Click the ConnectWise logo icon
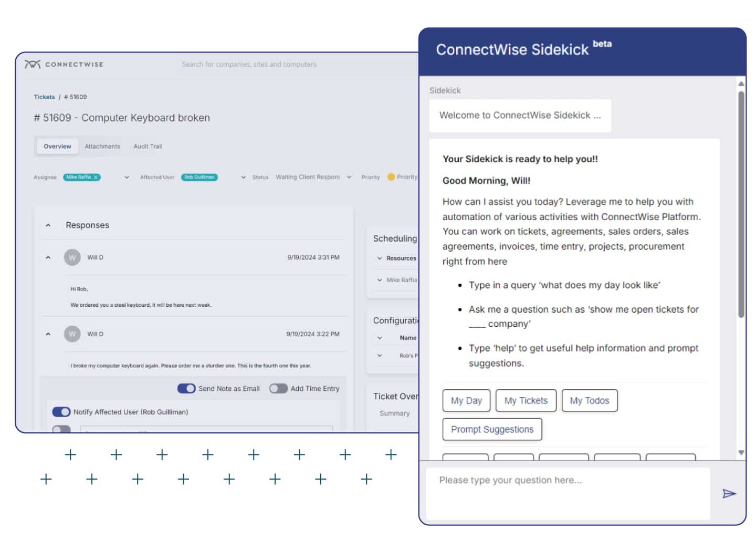The width and height of the screenshot is (756, 540). [33, 64]
